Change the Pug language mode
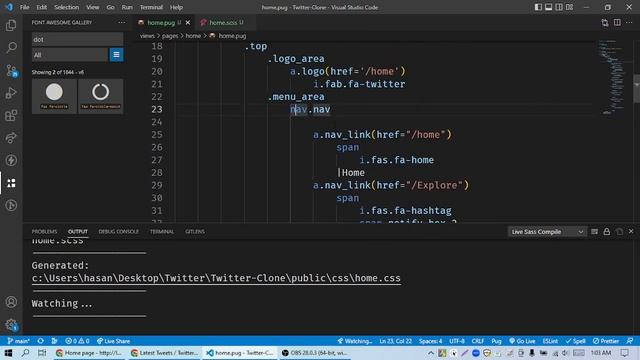 coord(496,341)
